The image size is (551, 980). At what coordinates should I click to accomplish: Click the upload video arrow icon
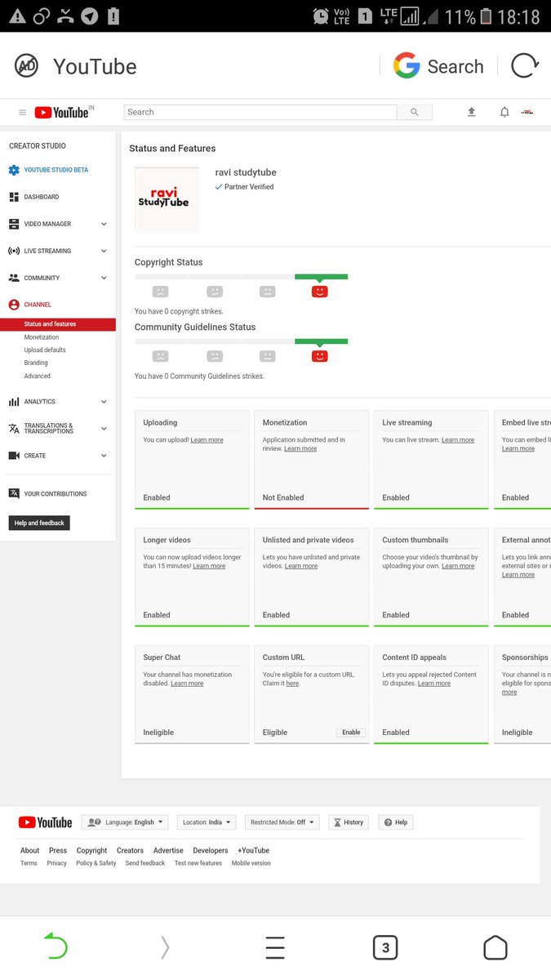tap(471, 112)
